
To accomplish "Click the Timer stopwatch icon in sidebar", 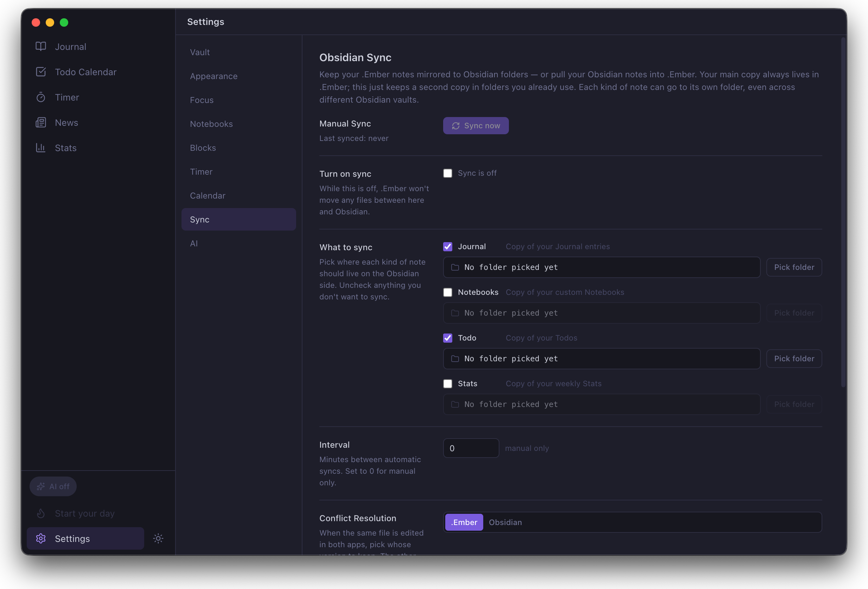I will click(41, 97).
